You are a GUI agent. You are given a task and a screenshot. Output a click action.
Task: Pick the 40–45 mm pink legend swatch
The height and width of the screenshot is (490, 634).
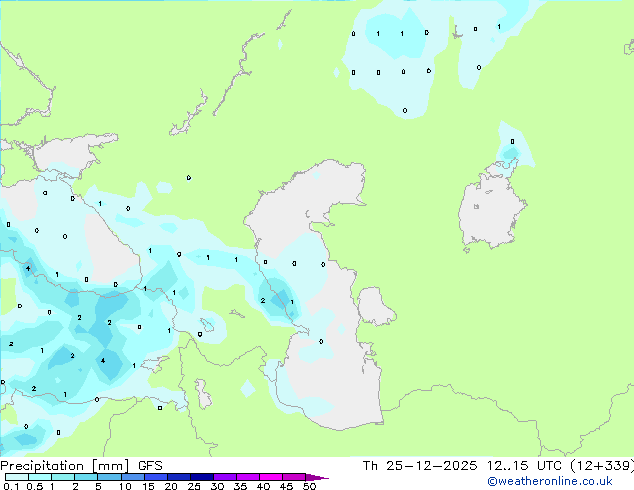(271, 477)
